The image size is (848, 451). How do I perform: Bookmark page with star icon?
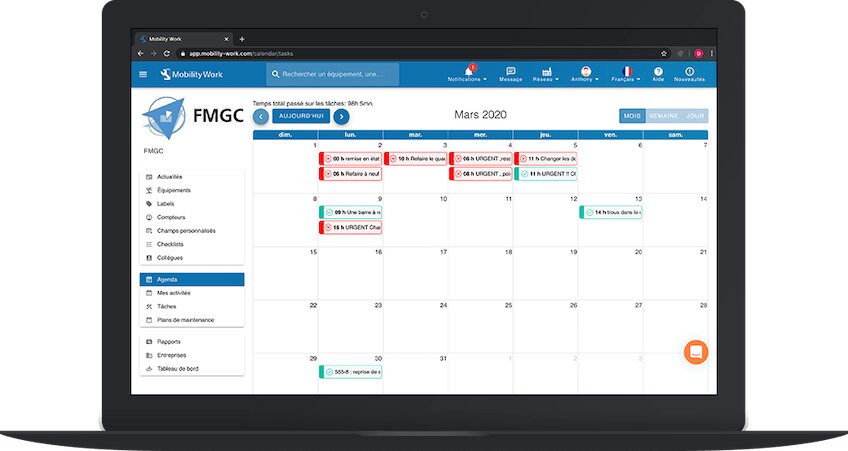[664, 54]
